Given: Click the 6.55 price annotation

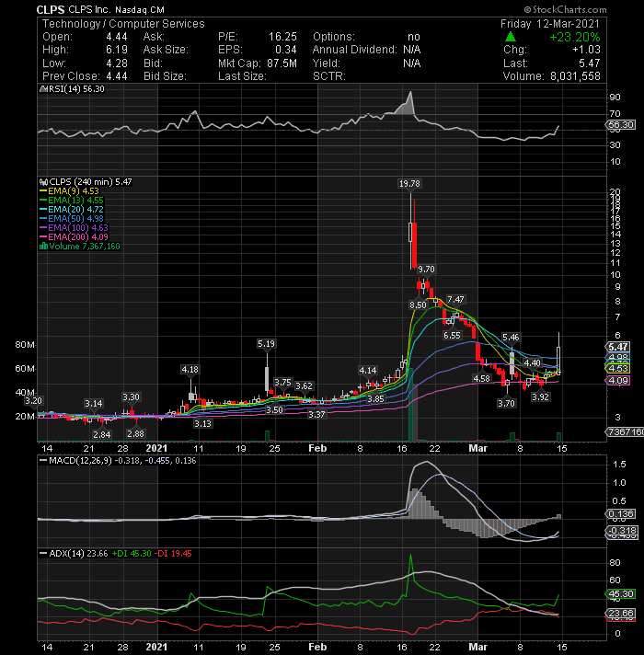Looking at the screenshot, I should 452,336.
